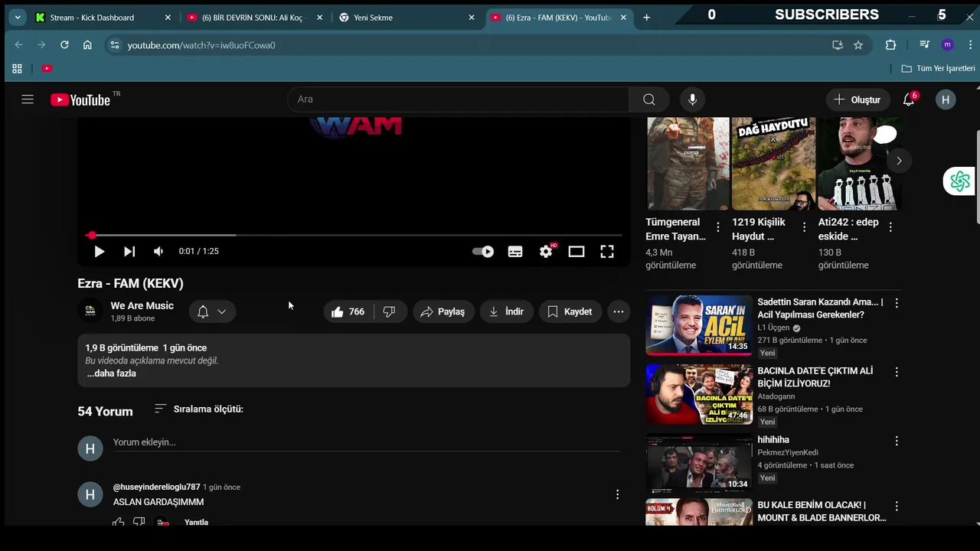Open tab search dropdown arrow
The width and height of the screenshot is (980, 551).
coord(17,17)
